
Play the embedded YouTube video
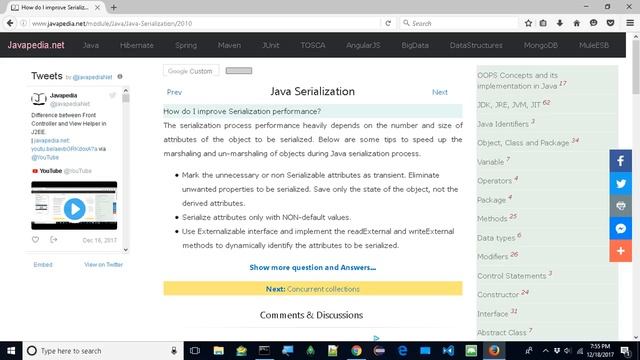tap(74, 209)
